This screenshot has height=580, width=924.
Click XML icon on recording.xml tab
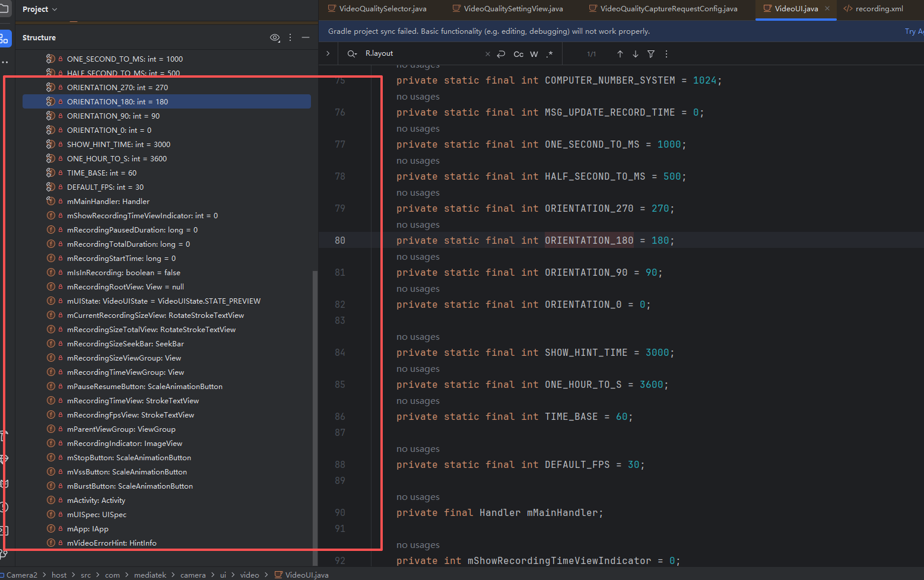point(848,8)
